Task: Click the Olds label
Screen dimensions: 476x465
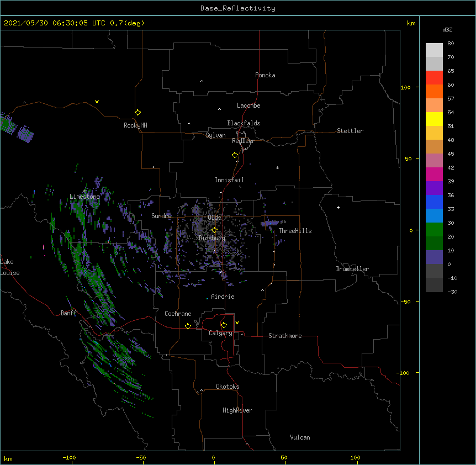Action: tap(214, 218)
